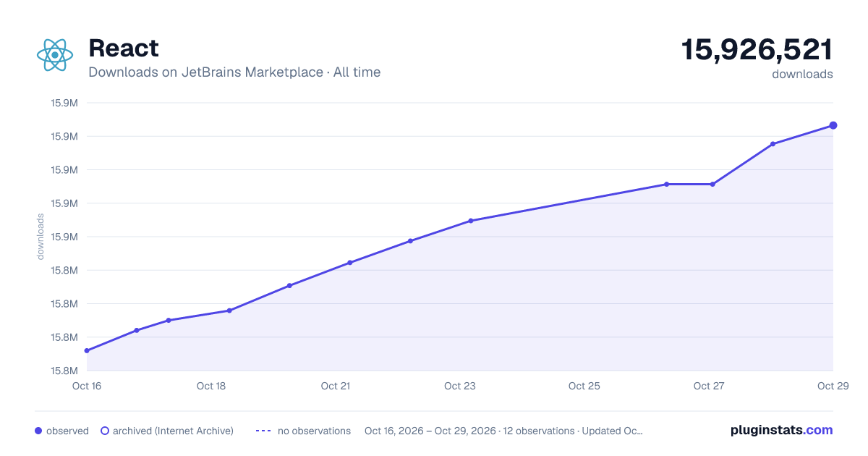Select the Oct 16 first data point
This screenshot has width=868, height=456.
pos(87,350)
